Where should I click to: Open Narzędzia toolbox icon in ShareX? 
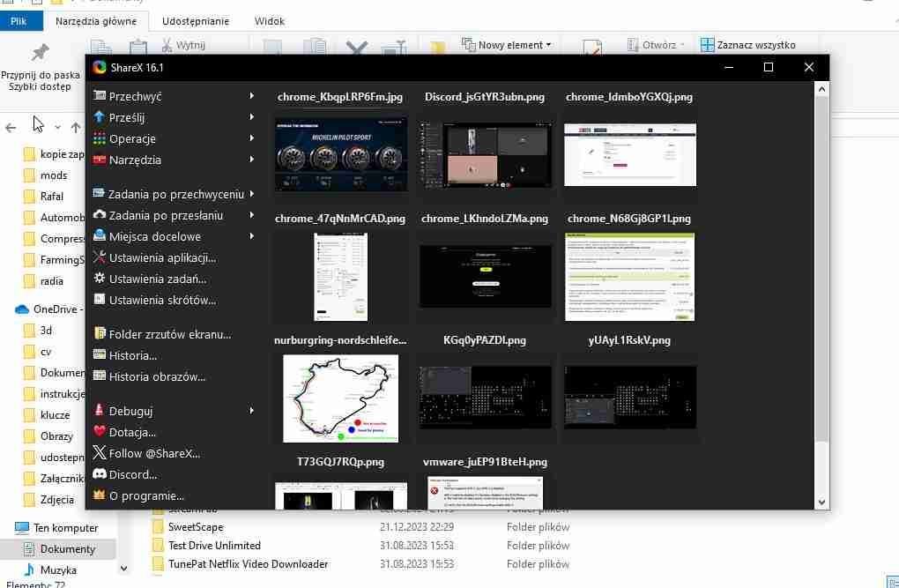[100, 160]
